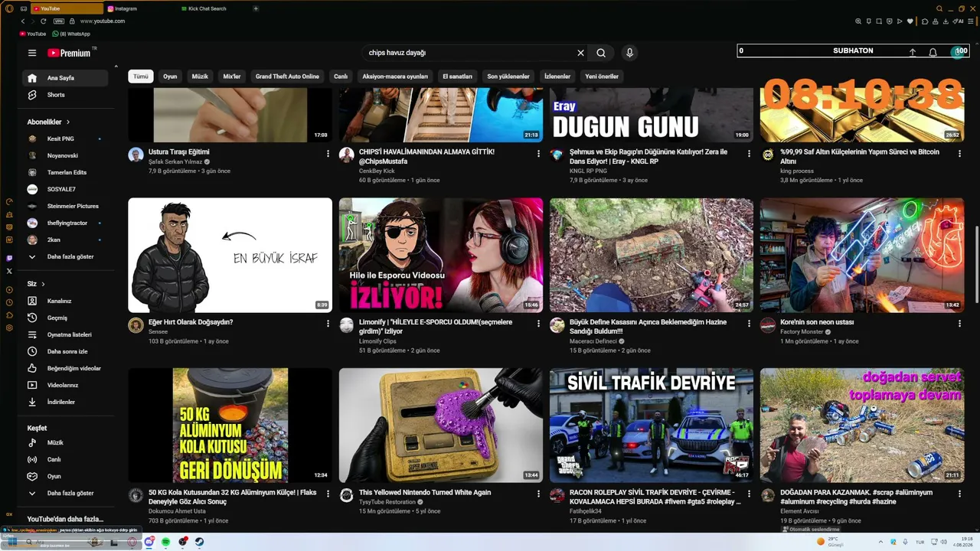Select the Müzik filter chip
Viewport: 980px width, 551px height.
(200, 77)
